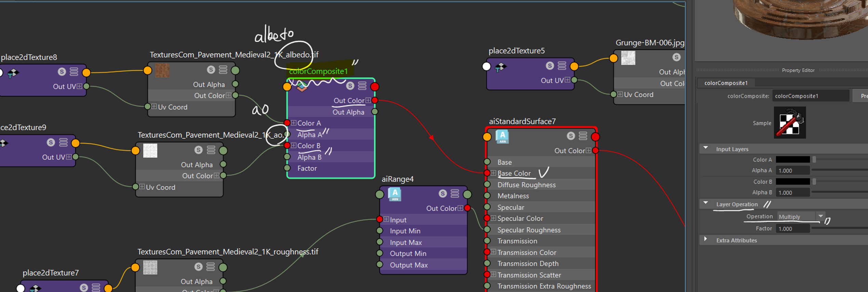868x292 pixels.
Task: Expand Transmission Color plus on aiStandardSurface7
Action: pos(493,252)
